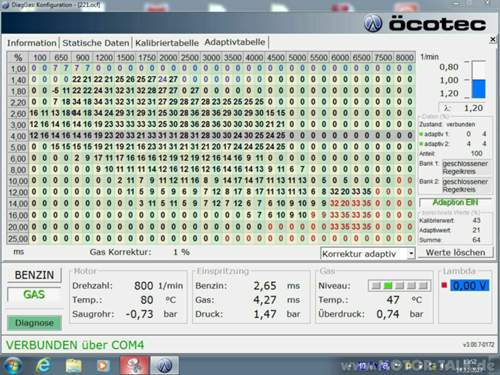Close the Adaptivtabelle panel with X
Viewport: 500px width, 375px height.
493,39
